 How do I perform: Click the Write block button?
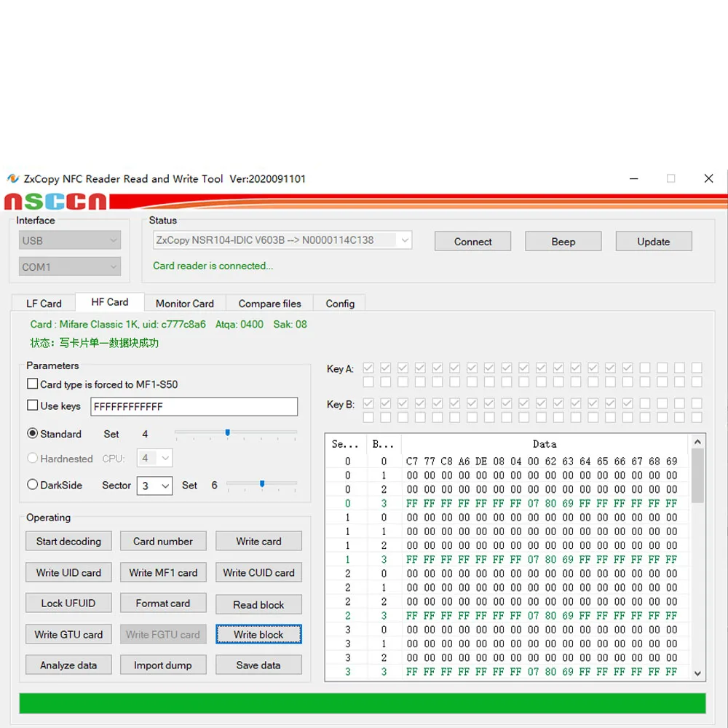(x=258, y=634)
